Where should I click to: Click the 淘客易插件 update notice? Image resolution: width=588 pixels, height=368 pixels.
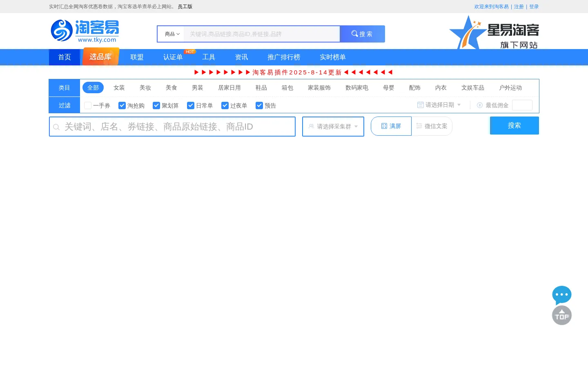pos(294,72)
